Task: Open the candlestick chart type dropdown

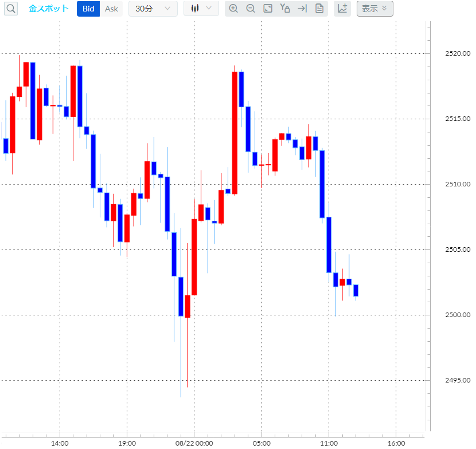Action: (201, 9)
